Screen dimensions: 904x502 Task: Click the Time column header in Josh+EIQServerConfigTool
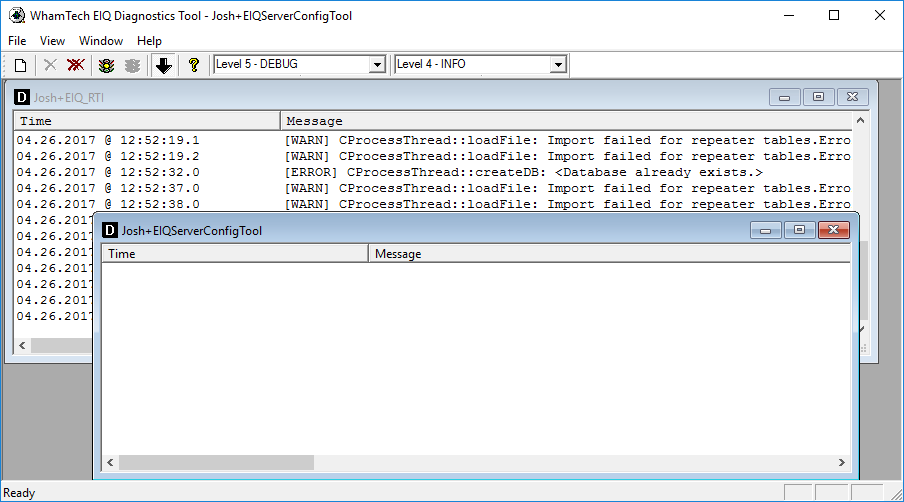pos(235,254)
